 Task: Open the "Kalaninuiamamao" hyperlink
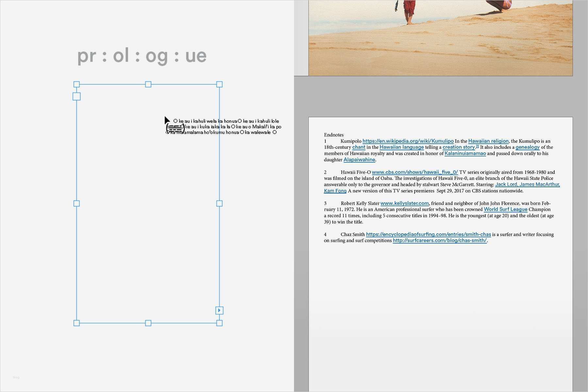tap(465, 153)
